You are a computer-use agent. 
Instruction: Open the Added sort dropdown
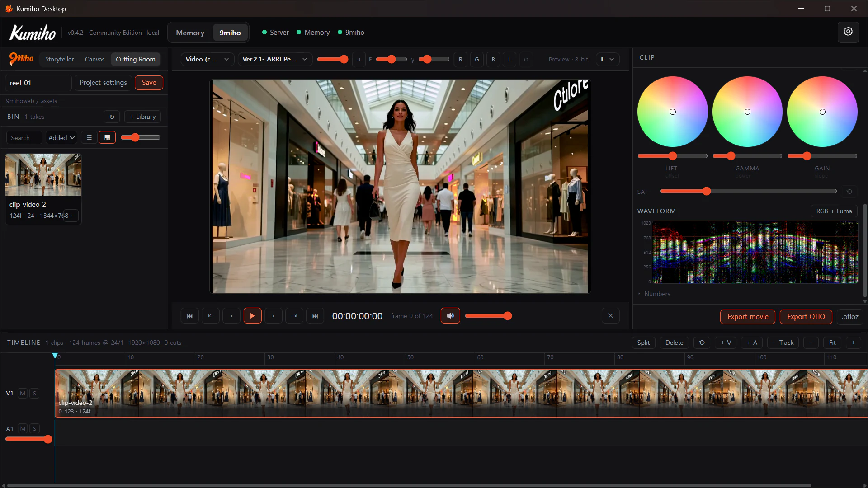point(61,137)
